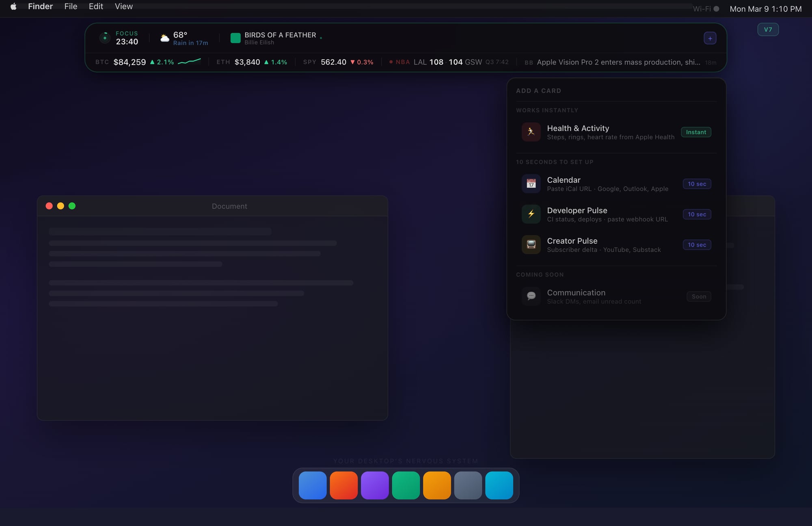Click the Health & Activity runner icon
The width and height of the screenshot is (812, 526).
coord(531,132)
